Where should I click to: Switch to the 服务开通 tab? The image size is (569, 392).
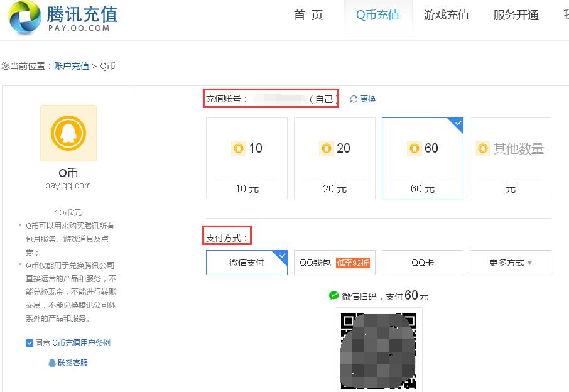[516, 15]
